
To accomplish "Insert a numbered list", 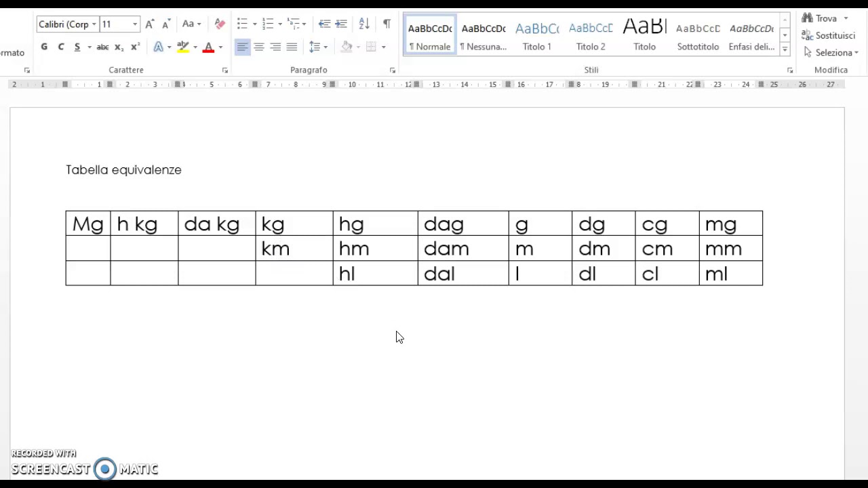I will [268, 24].
